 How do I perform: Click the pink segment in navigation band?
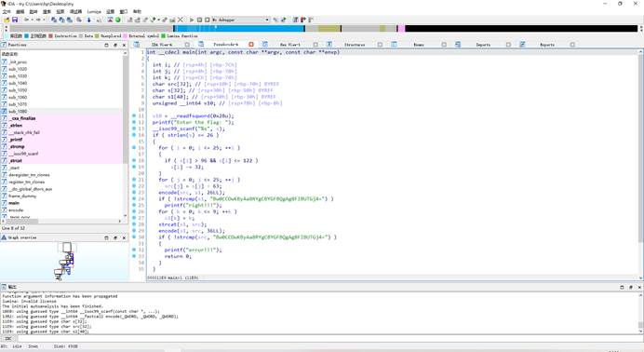coord(402,28)
